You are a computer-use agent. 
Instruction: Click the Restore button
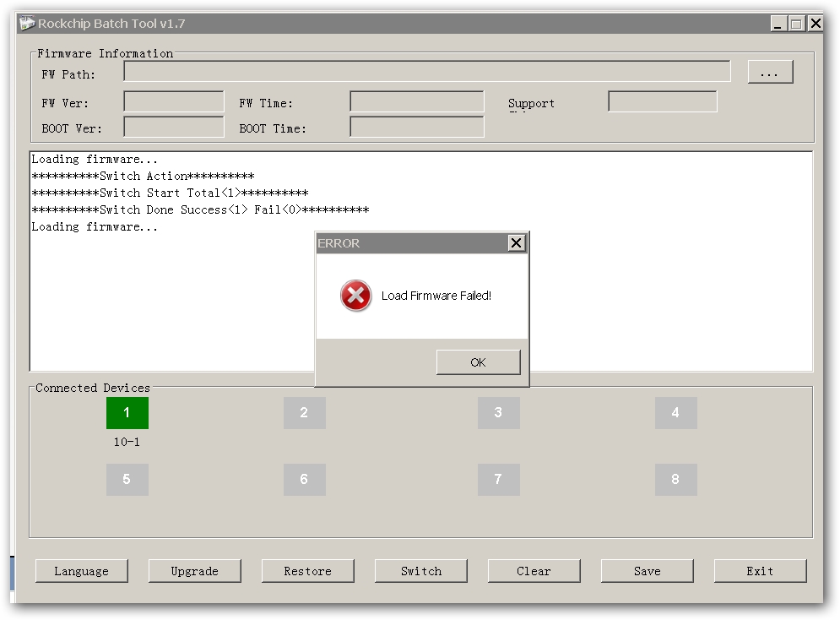pyautogui.click(x=307, y=571)
